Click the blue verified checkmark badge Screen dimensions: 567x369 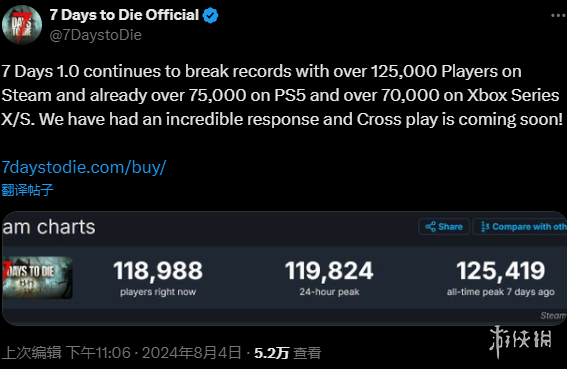210,16
